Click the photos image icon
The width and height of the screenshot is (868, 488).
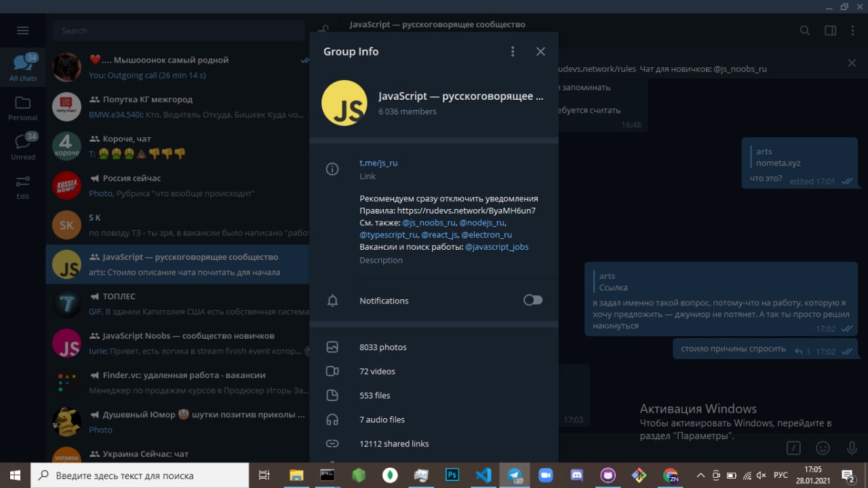[x=332, y=347]
